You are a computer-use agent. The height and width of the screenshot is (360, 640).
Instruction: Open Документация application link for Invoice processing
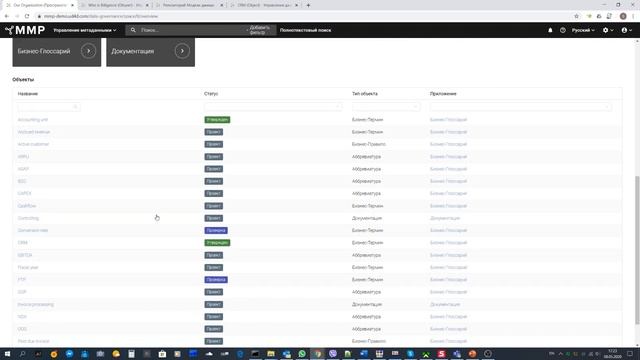point(445,304)
